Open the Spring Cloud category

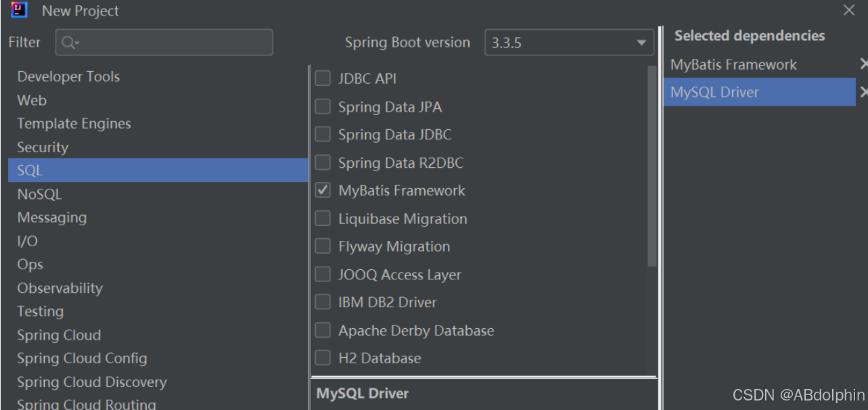coord(158,335)
